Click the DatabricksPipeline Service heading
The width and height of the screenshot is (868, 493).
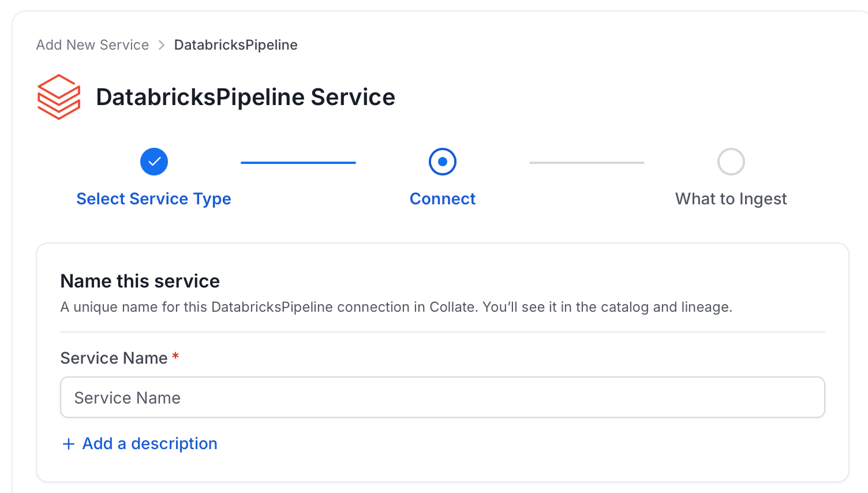pyautogui.click(x=245, y=97)
